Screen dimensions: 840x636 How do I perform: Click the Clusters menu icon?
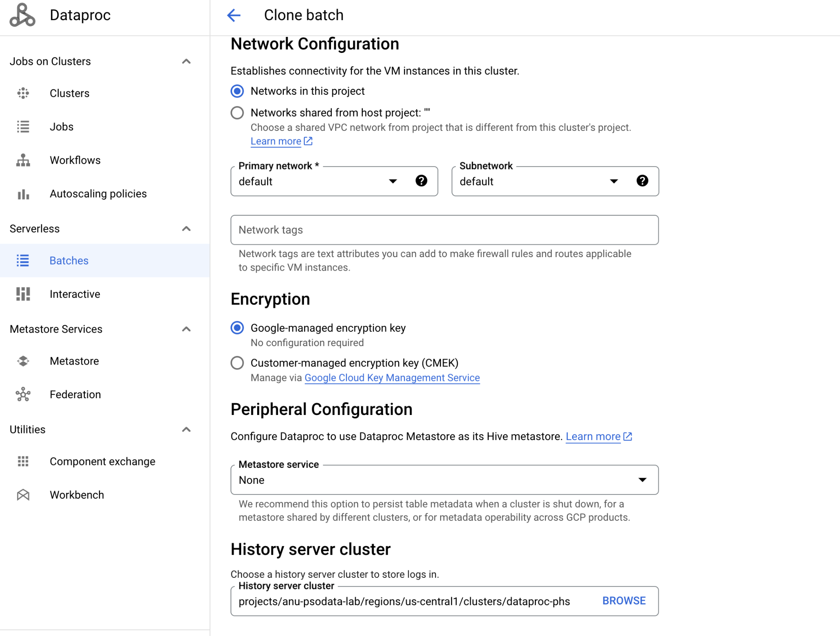pos(24,93)
